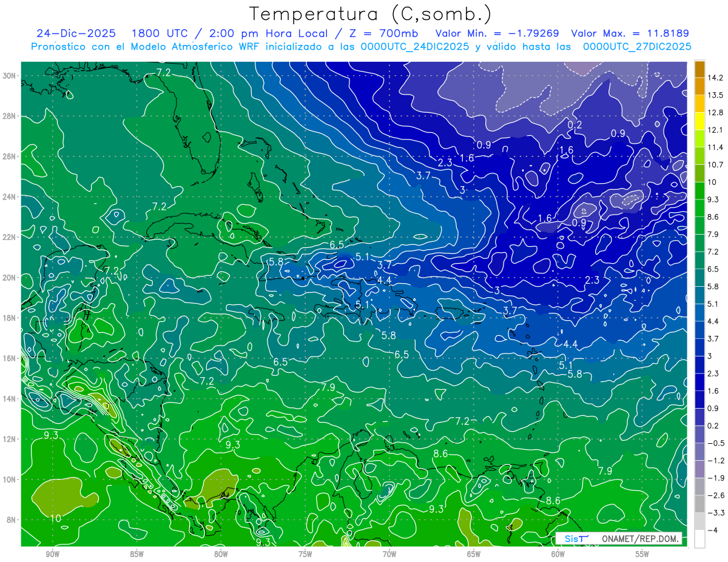This screenshot has height=562, width=728.
Task: Click the color bar label "-2.6"
Action: click(716, 495)
